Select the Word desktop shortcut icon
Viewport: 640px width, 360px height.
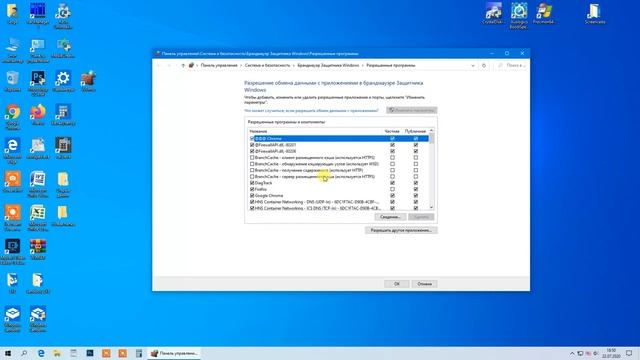(38, 184)
